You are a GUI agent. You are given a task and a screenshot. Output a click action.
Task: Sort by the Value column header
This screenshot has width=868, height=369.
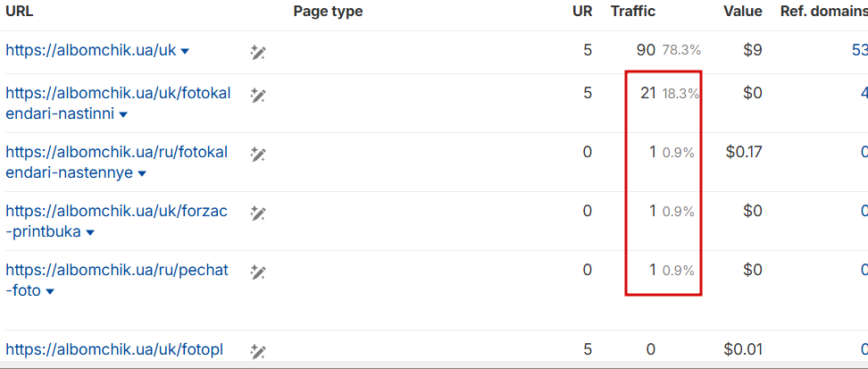[x=743, y=12]
